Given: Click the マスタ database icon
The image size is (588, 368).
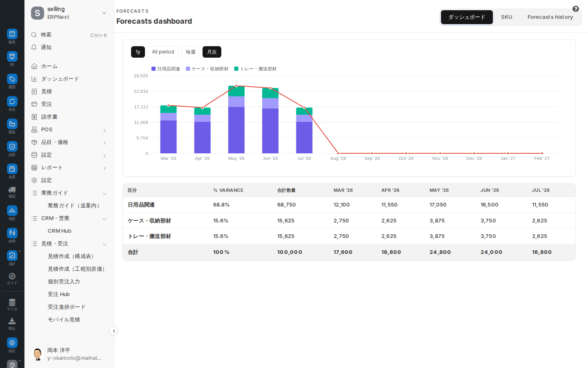Looking at the screenshot, I should click(x=12, y=303).
